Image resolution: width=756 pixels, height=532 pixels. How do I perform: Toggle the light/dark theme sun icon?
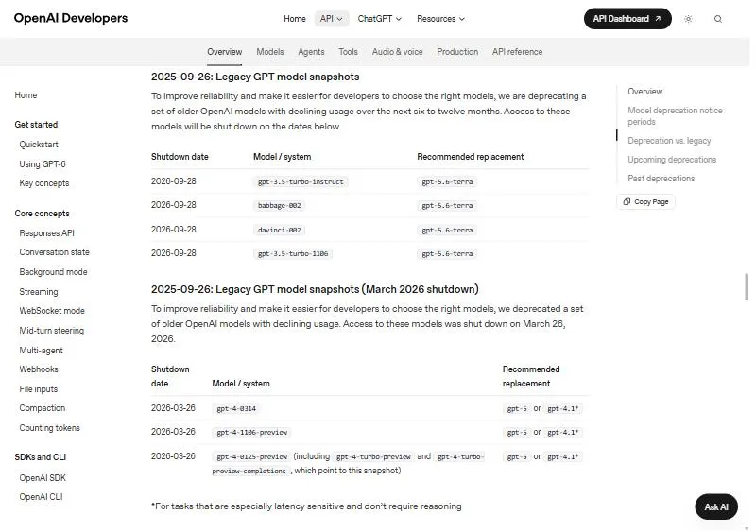[688, 19]
